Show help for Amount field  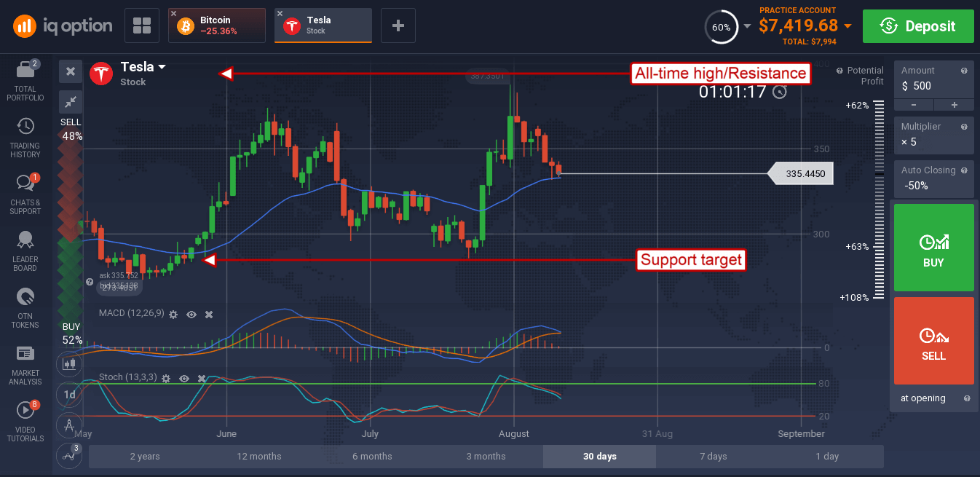point(964,71)
